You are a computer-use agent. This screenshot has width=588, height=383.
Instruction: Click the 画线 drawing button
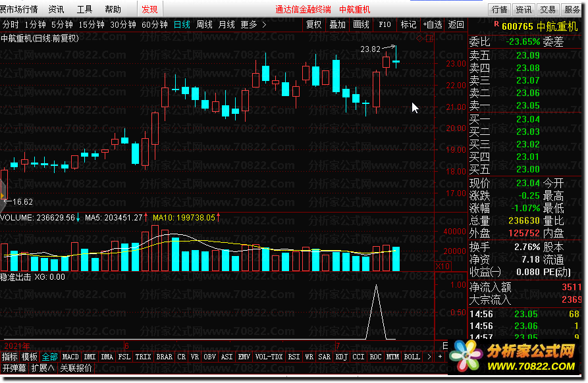(361, 25)
